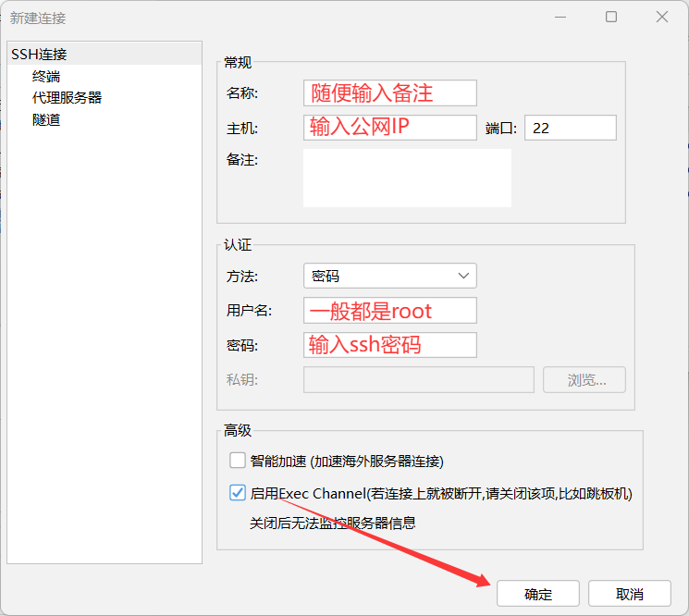The image size is (689, 616).
Task: Maximize the 新建连接 window
Action: click(x=611, y=17)
